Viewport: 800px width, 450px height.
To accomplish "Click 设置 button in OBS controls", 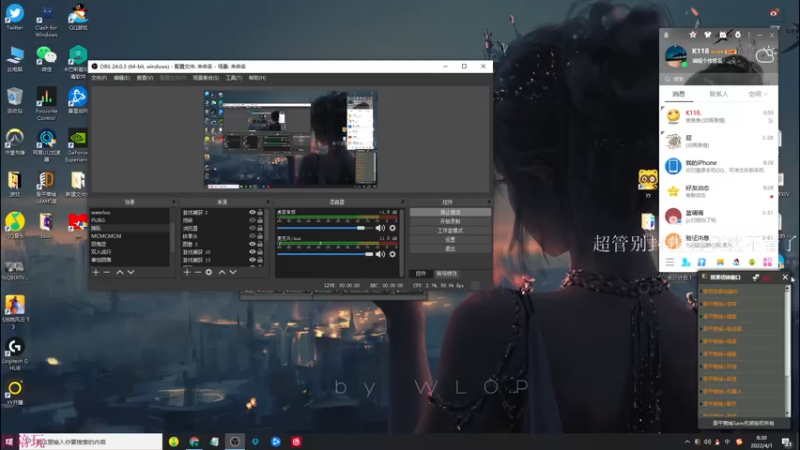I will click(x=450, y=239).
